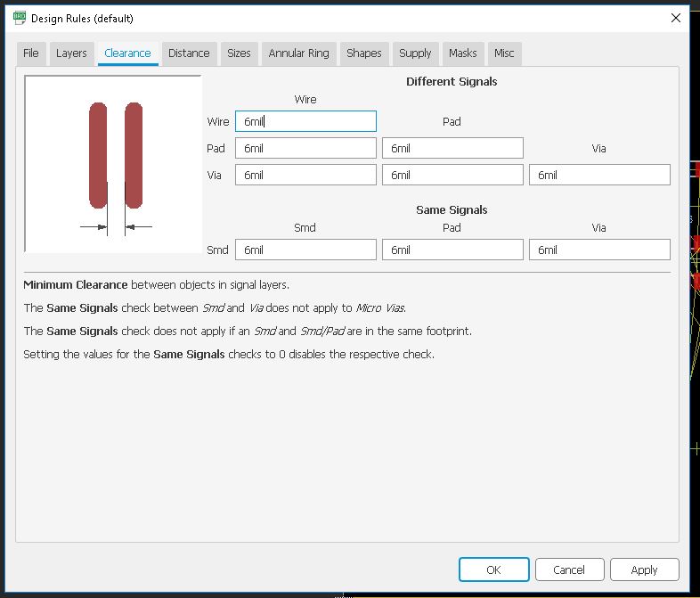Go to the Shapes tab
Screen dimensions: 700x598
point(364,53)
